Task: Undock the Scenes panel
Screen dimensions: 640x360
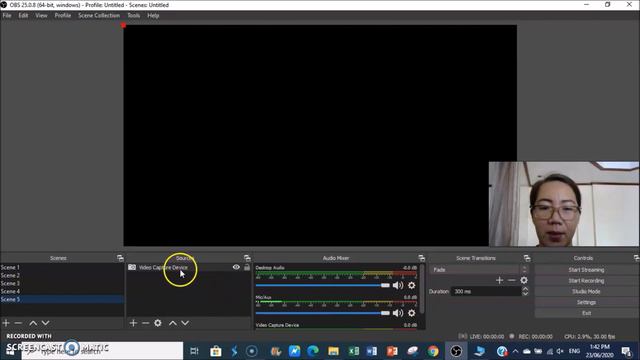Action: [x=120, y=258]
